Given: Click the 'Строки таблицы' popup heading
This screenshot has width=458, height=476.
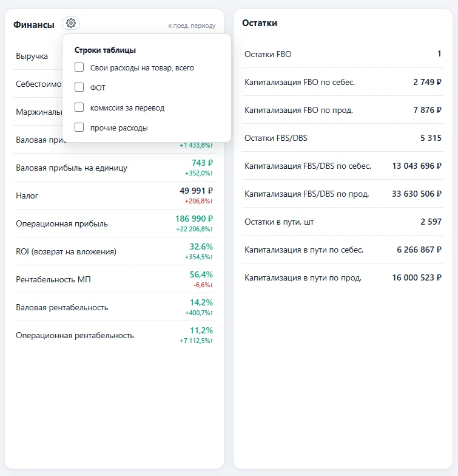Looking at the screenshot, I should [105, 50].
